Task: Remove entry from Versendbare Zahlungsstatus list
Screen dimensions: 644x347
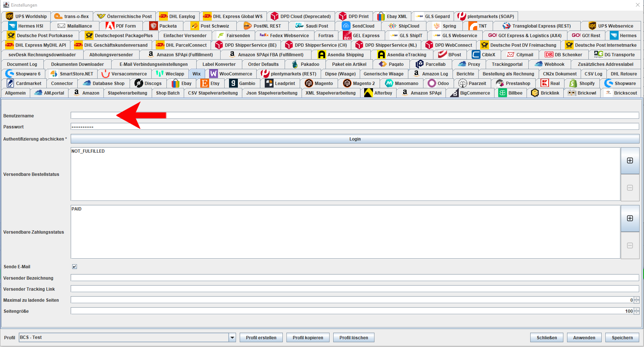Action: [630, 245]
